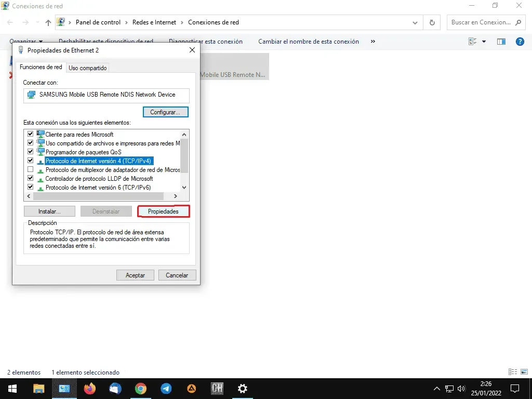The width and height of the screenshot is (532, 399).
Task: Uncheck Programador de paquetes QoS
Action: click(x=30, y=152)
